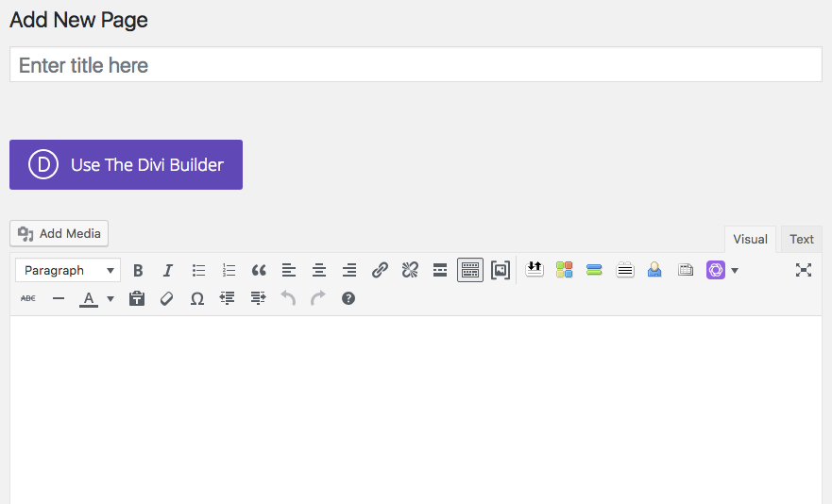Toggle paste as plain text
The height and width of the screenshot is (504, 832).
137,298
